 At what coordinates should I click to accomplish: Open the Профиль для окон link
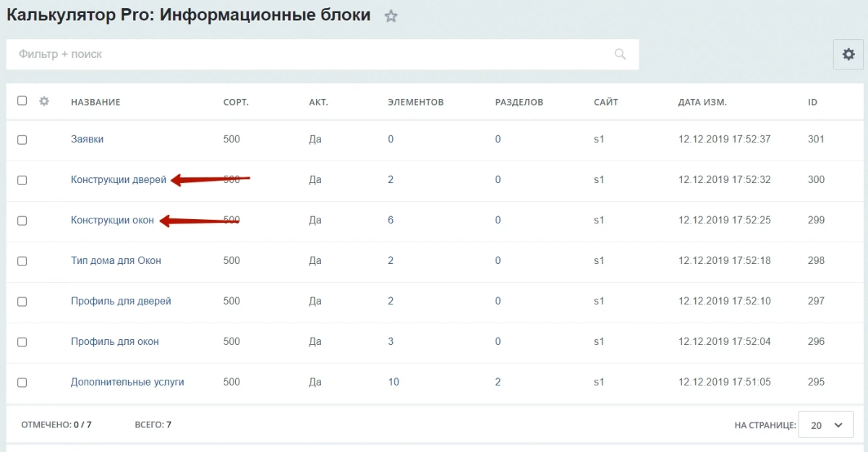tap(115, 341)
